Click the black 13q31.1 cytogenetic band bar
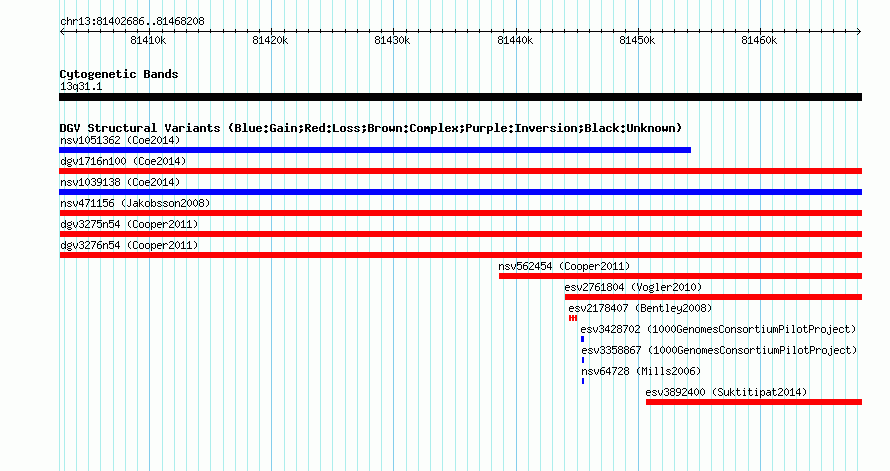 tap(460, 97)
